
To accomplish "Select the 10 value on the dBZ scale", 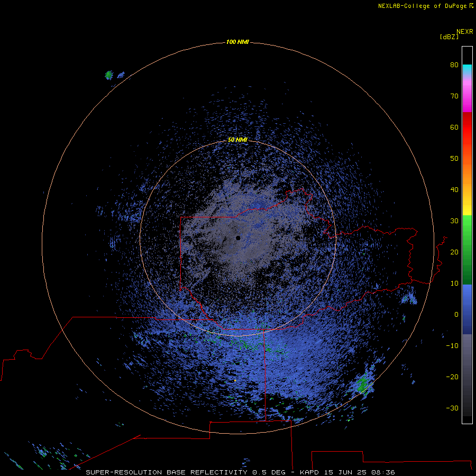I will [454, 283].
